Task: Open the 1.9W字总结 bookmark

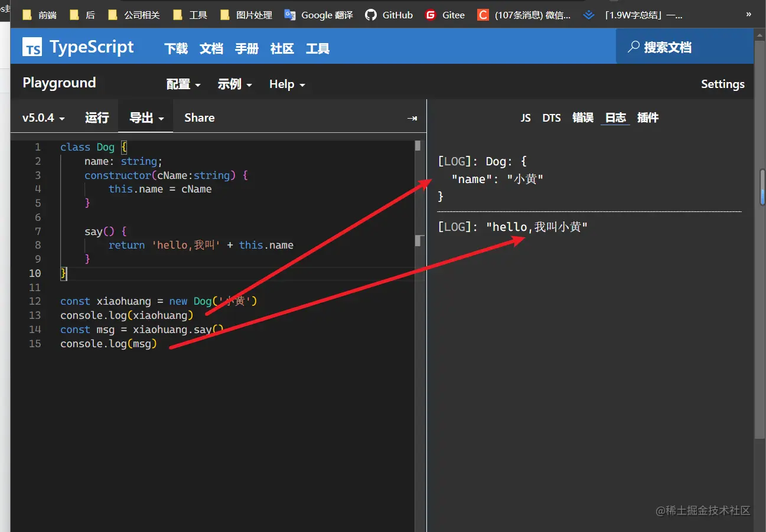Action: 633,15
